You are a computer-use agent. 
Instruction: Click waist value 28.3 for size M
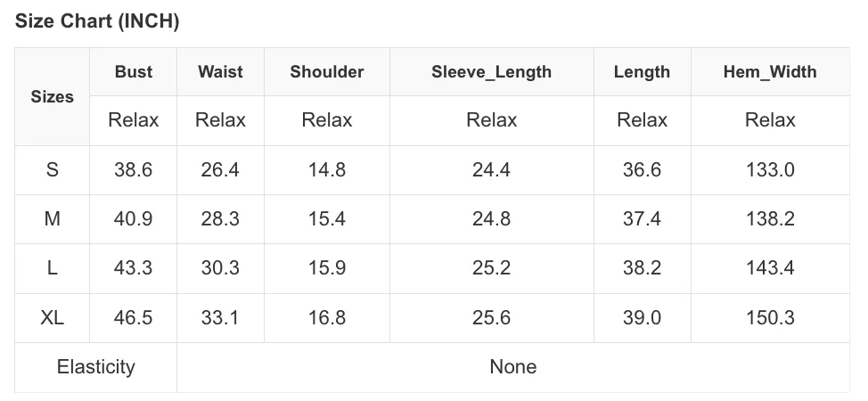pyautogui.click(x=220, y=219)
